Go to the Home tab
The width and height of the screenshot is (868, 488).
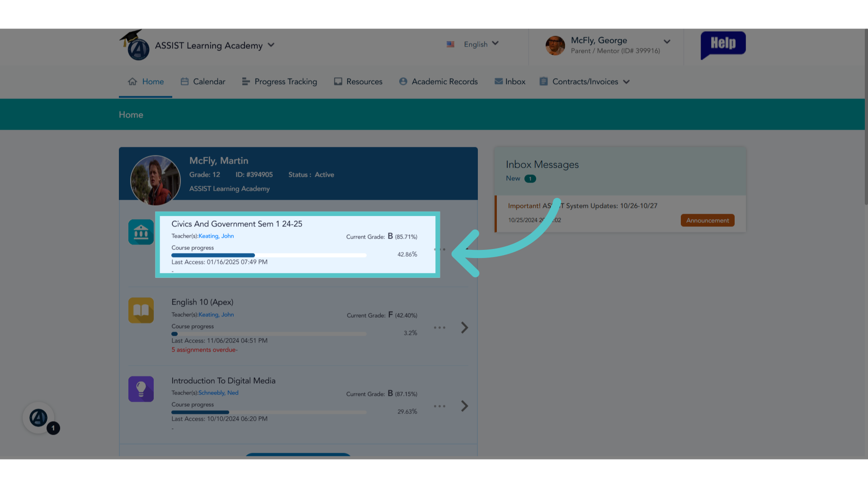click(x=146, y=82)
